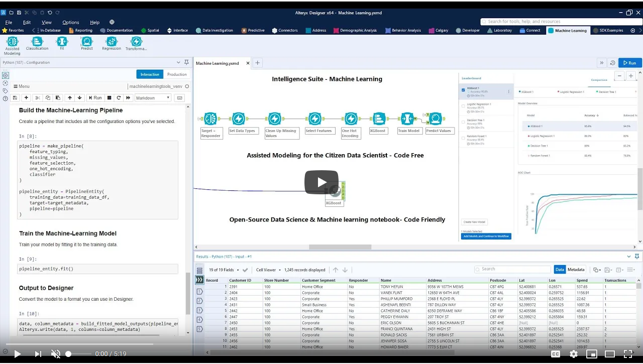
Task: Interrupt the notebook kernel with stop icon
Action: 109,98
